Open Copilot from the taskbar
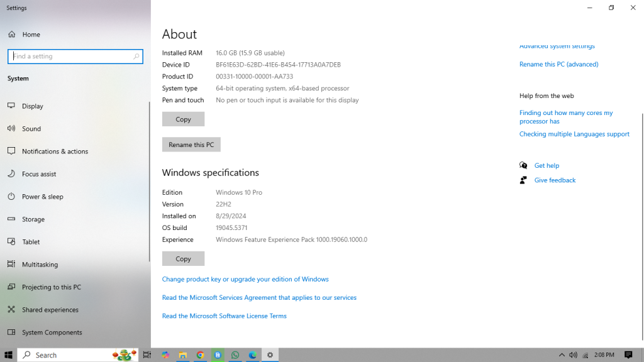The image size is (644, 362). click(x=165, y=355)
